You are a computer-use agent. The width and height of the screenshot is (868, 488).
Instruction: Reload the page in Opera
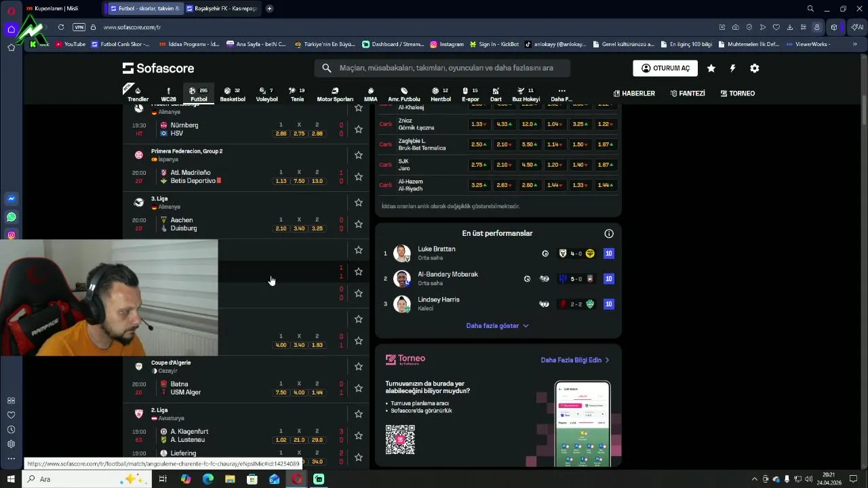point(61,27)
